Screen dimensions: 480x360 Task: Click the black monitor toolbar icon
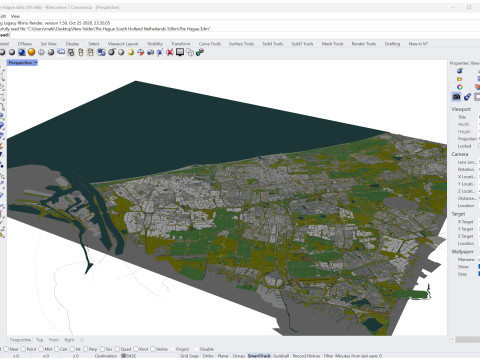tap(180, 52)
